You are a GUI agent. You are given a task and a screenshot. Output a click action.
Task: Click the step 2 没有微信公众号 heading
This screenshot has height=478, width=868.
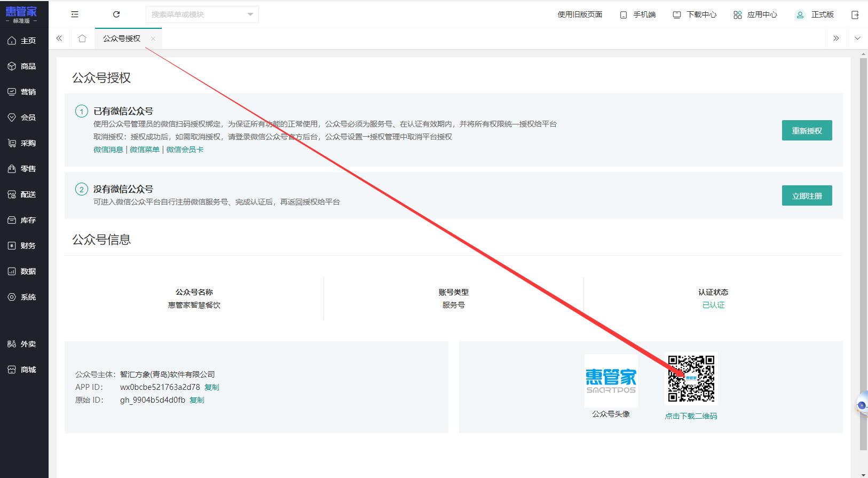pyautogui.click(x=123, y=189)
